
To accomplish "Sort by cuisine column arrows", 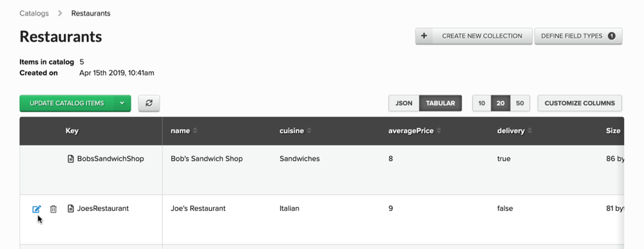I will (x=309, y=131).
